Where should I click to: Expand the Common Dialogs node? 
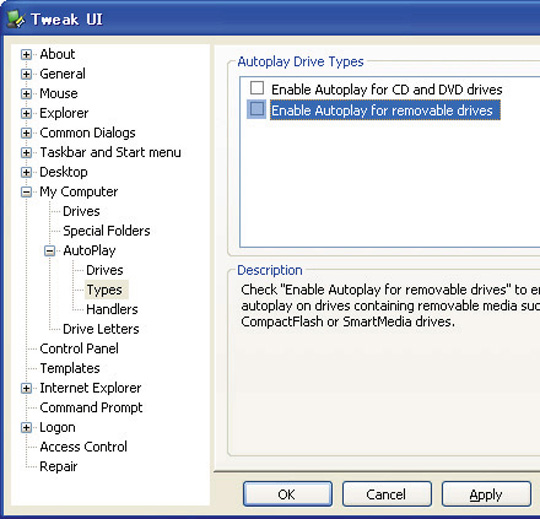pyautogui.click(x=26, y=133)
